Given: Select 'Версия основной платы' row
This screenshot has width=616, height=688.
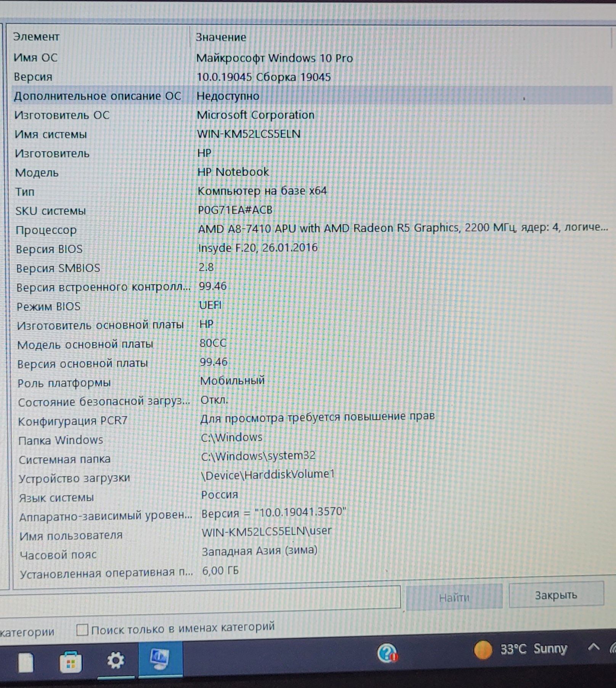Looking at the screenshot, I should pyautogui.click(x=312, y=363).
